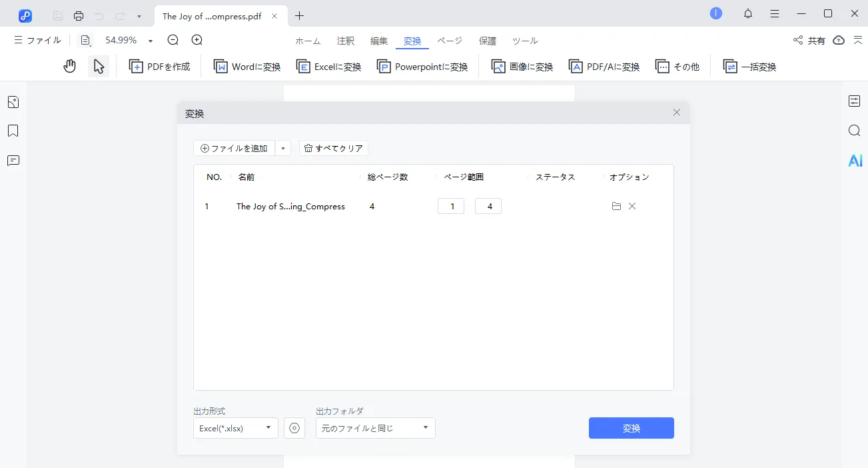The image size is (868, 468).
Task: Open the Excel(*.xlsx) output format dropdown
Action: 235,428
